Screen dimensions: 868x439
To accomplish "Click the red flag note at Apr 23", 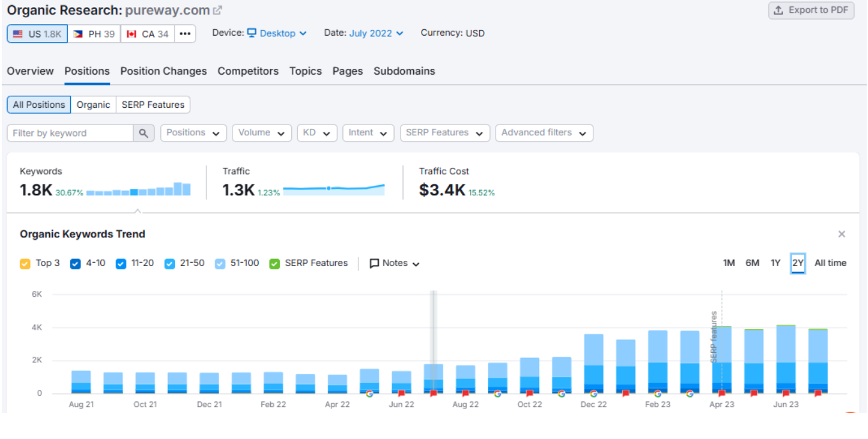I will point(722,394).
